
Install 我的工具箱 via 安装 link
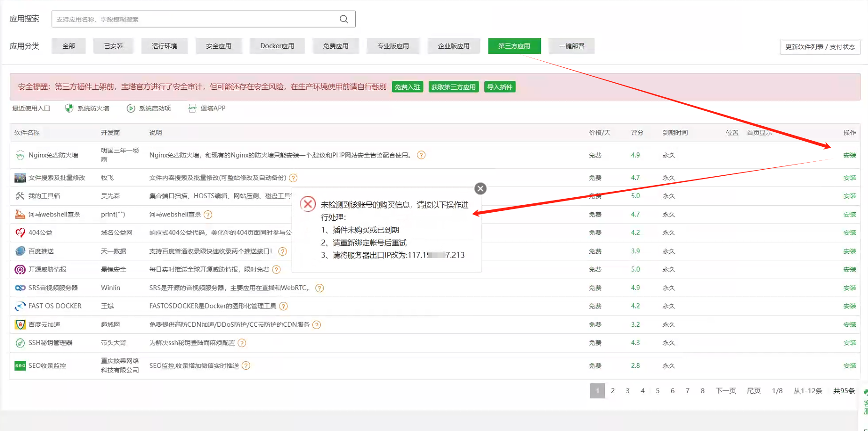coord(849,196)
